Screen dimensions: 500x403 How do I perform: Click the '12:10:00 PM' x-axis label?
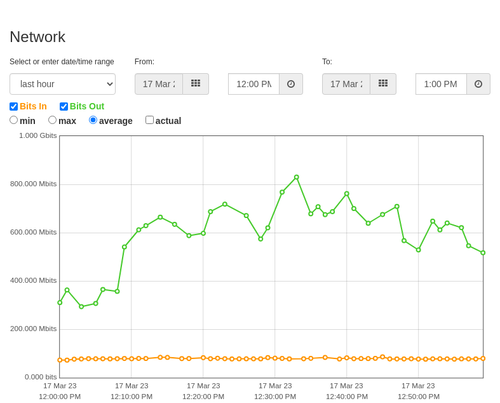(132, 397)
